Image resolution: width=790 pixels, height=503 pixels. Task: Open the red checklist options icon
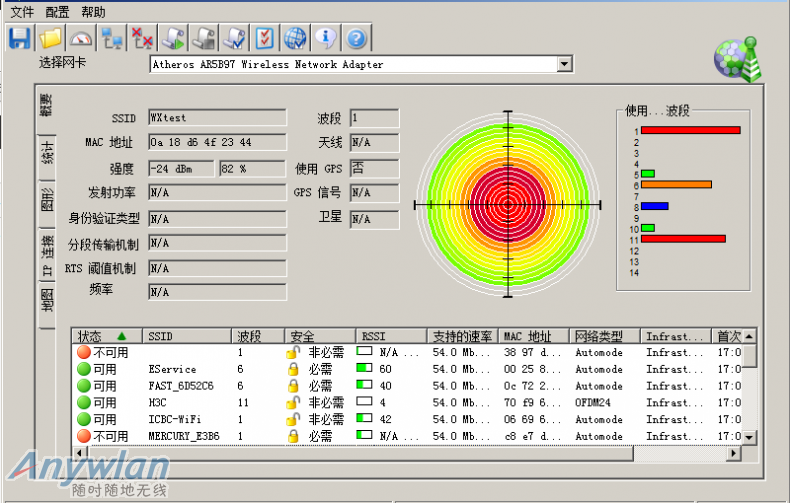click(x=265, y=38)
